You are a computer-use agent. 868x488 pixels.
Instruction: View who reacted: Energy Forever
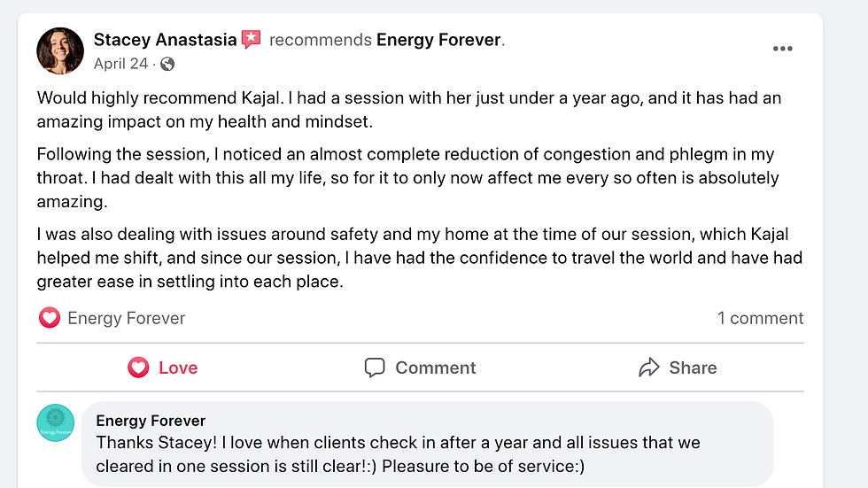pyautogui.click(x=126, y=318)
